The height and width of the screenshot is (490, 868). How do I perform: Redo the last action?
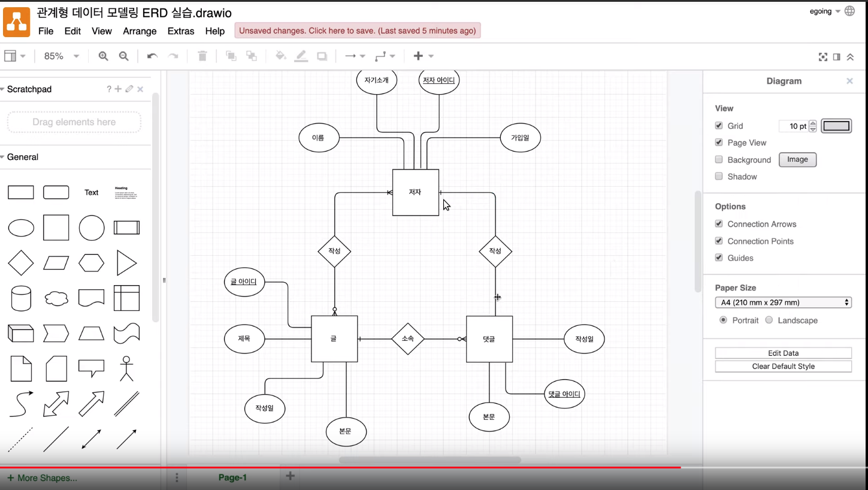click(x=173, y=56)
